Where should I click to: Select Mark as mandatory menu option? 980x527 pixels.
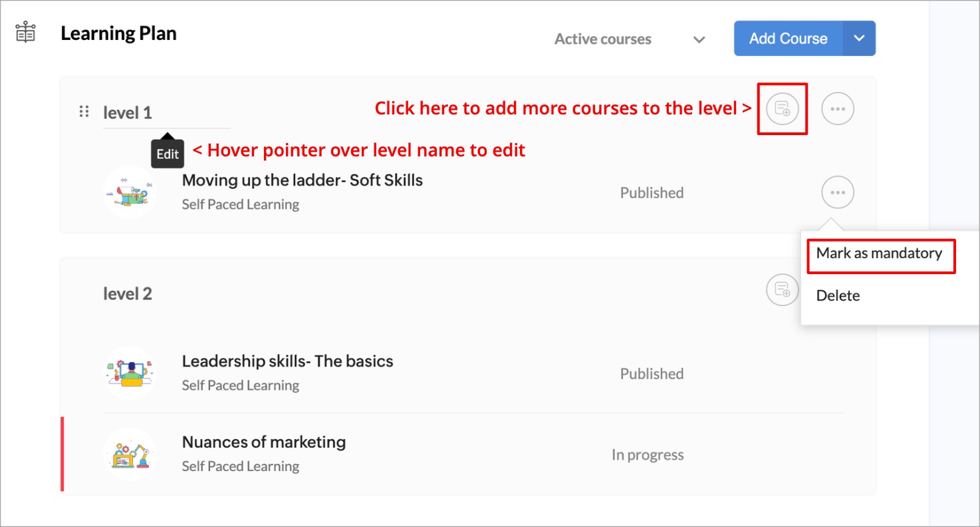879,254
